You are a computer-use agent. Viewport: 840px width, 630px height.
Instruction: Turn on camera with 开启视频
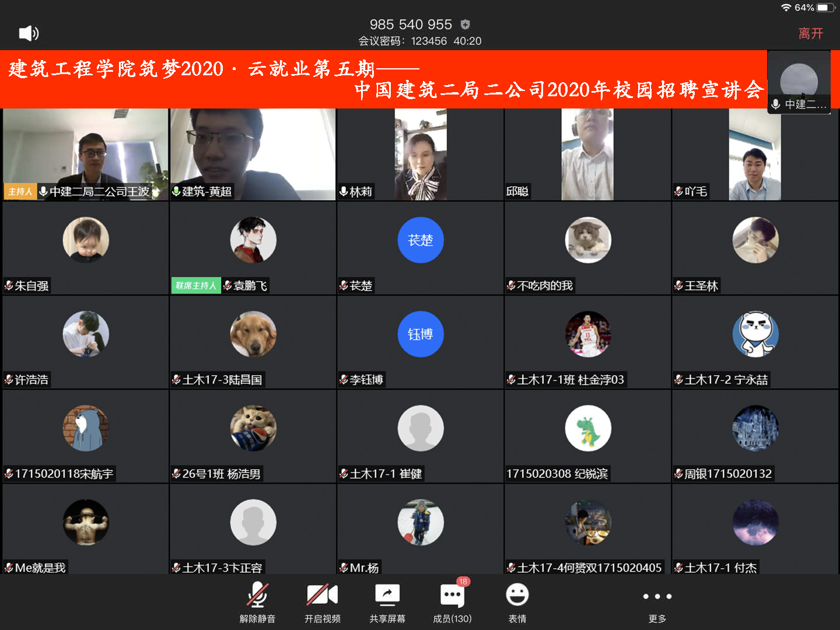(322, 602)
